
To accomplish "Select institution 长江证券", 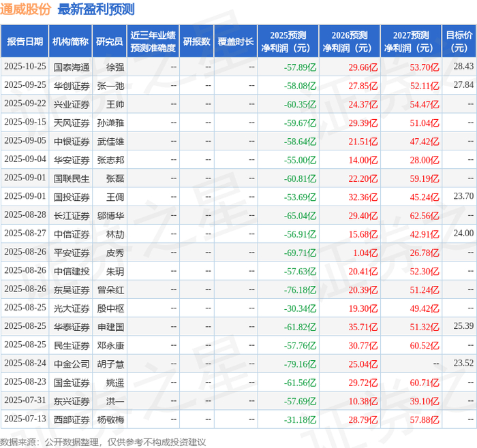I will pos(72,216).
